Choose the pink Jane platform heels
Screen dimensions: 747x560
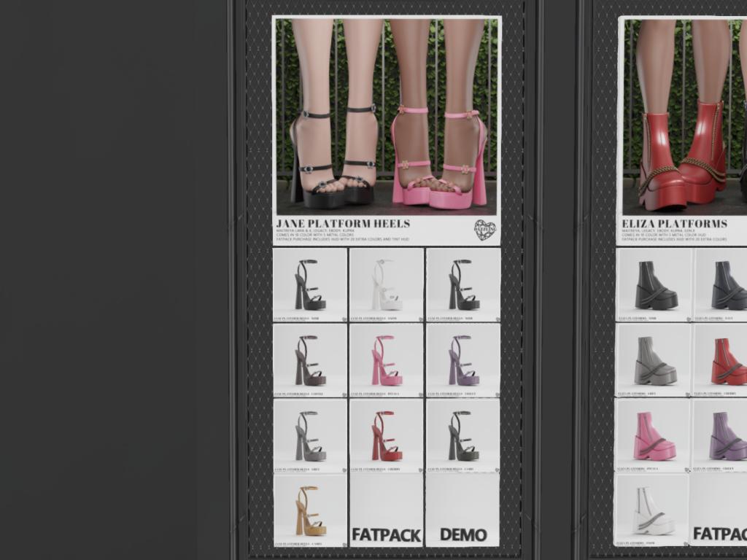[x=387, y=359]
